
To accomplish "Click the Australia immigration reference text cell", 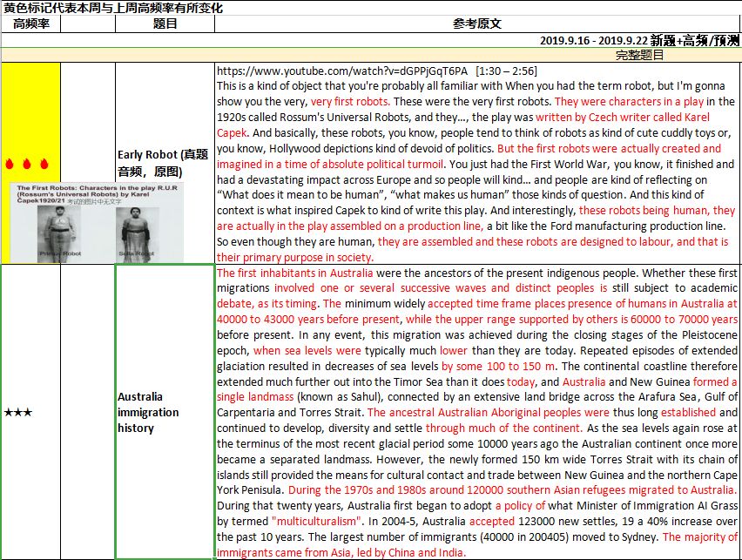I will click(x=477, y=412).
